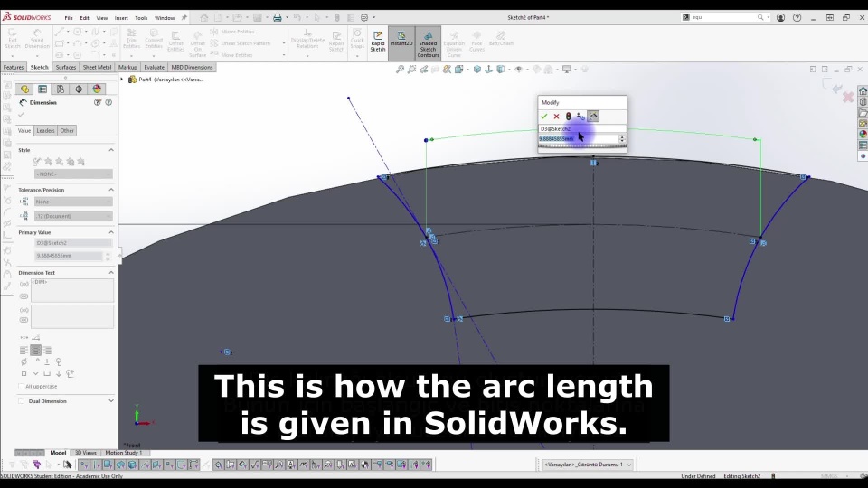Open the 3D Views tab

[x=85, y=453]
